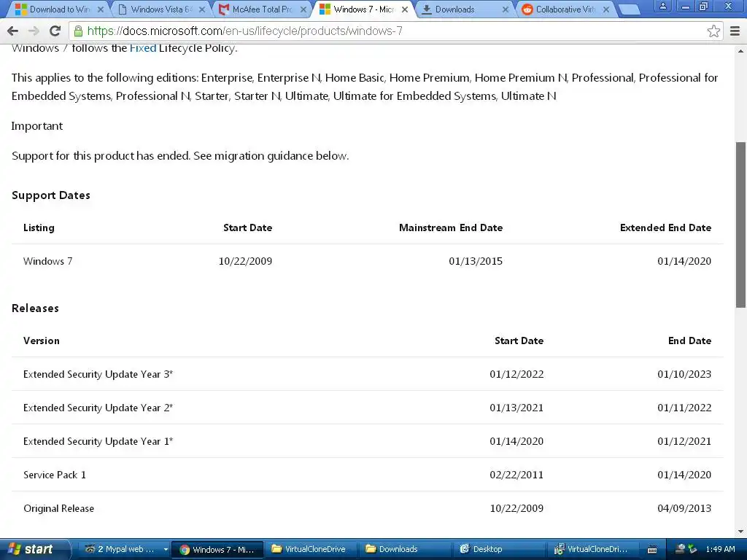Open Windows 7 - Mi… Chrome taskbar button
The width and height of the screenshot is (747, 560).
[217, 549]
